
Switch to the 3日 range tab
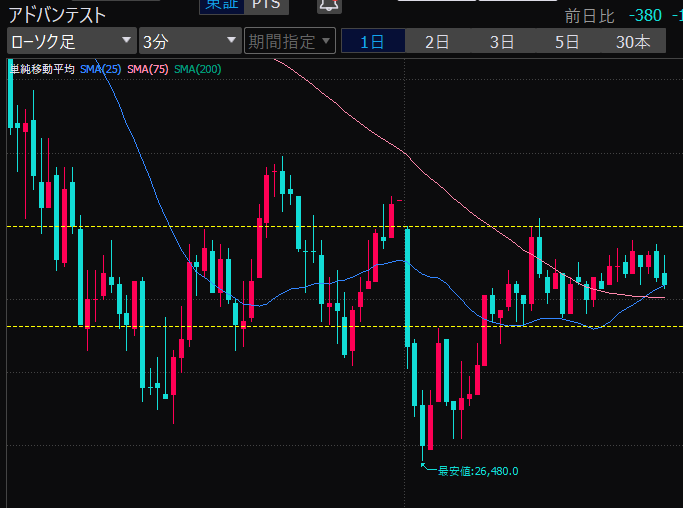[x=502, y=41]
